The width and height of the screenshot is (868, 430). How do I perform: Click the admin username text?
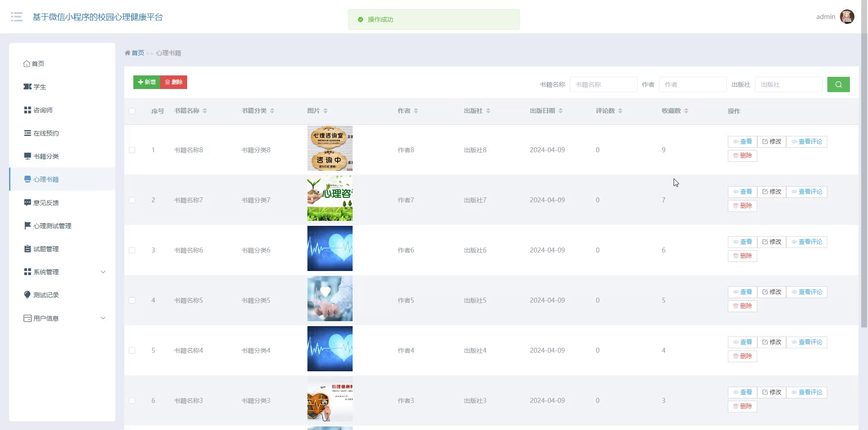point(826,17)
